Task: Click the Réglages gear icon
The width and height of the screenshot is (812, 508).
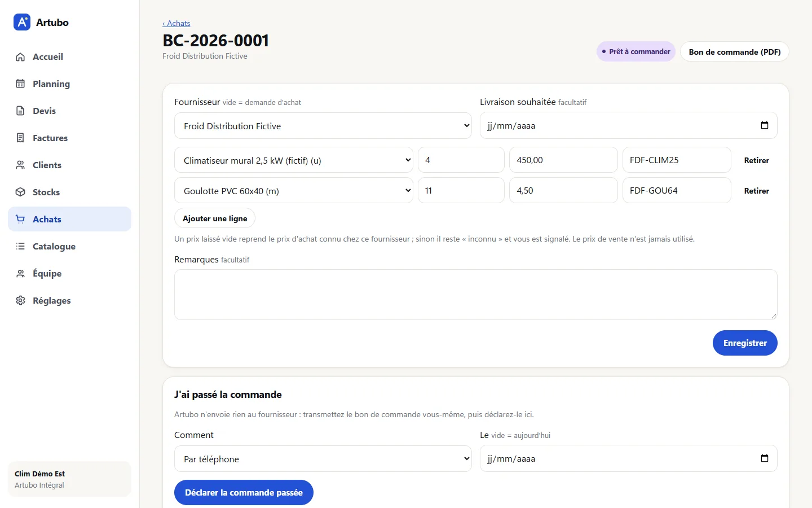Action: click(20, 301)
